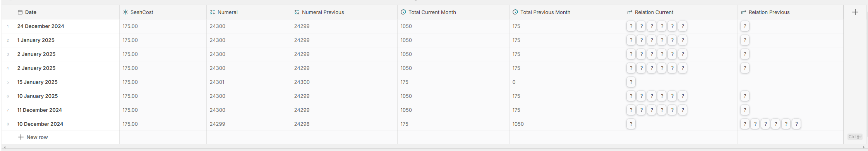Click the Total Current Month rollup icon

pyautogui.click(x=403, y=12)
